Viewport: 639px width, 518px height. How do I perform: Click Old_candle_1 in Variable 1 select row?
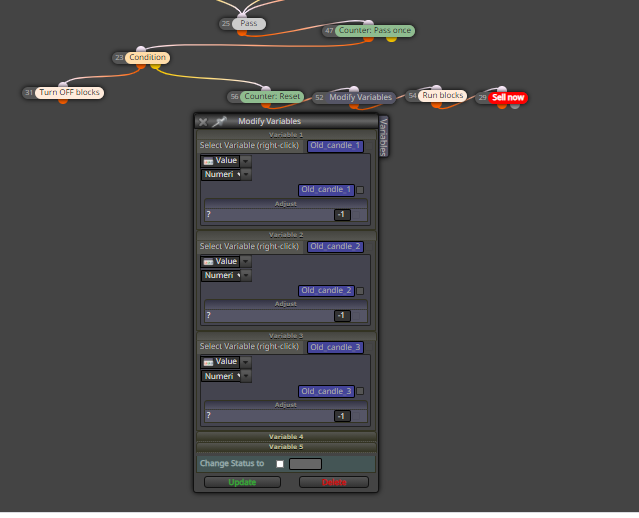tap(335, 146)
